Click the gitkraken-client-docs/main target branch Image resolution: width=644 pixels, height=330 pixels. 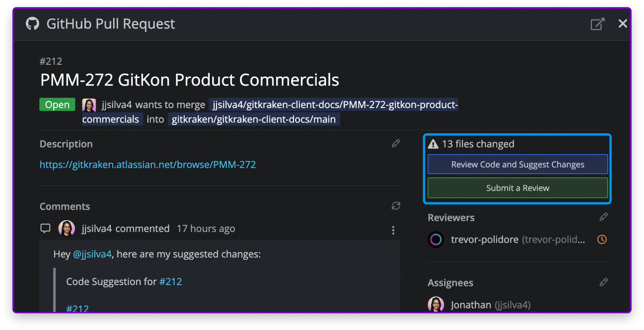click(x=253, y=120)
